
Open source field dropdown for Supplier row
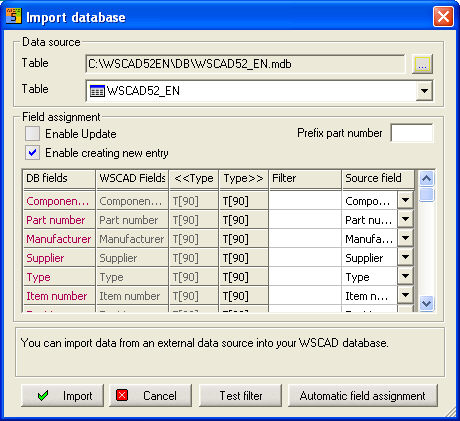[405, 257]
